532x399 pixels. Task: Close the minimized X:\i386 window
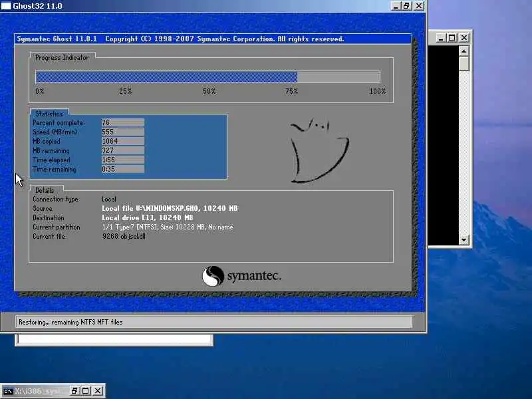(x=98, y=391)
